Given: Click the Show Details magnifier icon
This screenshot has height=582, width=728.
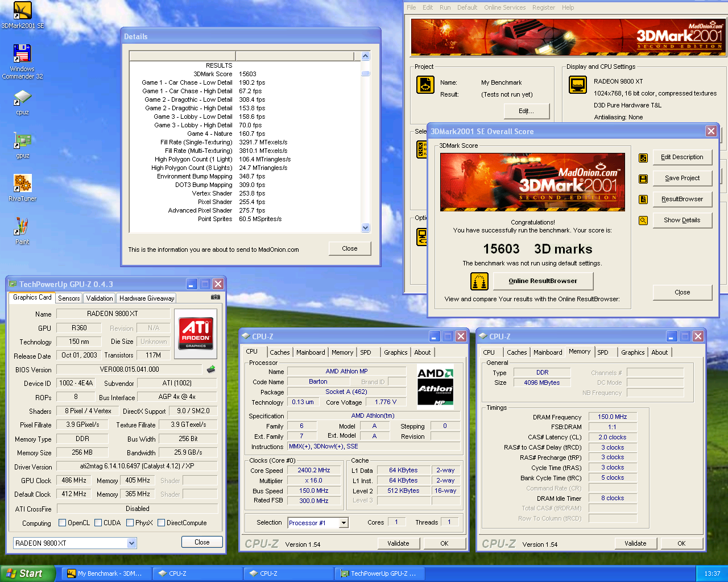Looking at the screenshot, I should pyautogui.click(x=643, y=221).
